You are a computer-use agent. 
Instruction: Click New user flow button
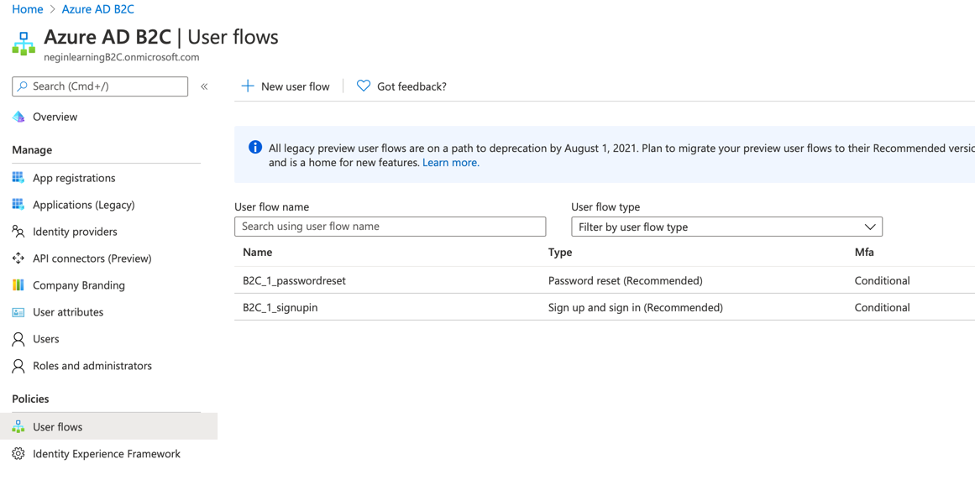tap(286, 87)
